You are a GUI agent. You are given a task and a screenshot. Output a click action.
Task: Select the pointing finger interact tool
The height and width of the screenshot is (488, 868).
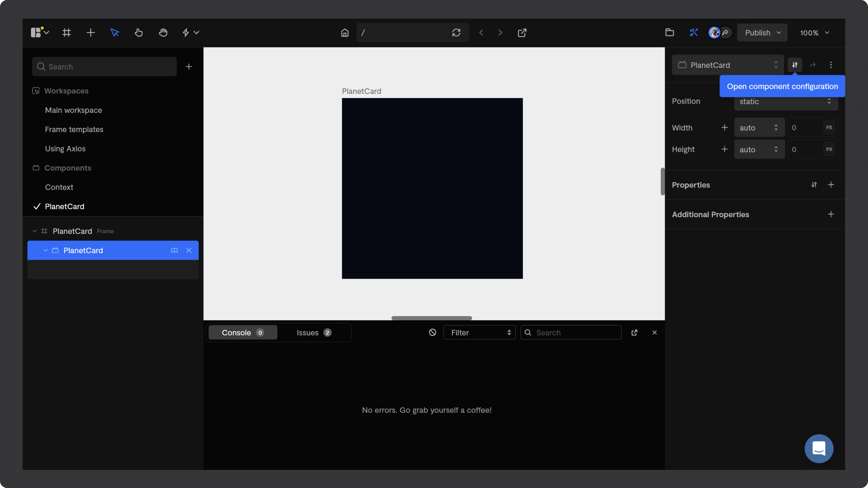[139, 33]
